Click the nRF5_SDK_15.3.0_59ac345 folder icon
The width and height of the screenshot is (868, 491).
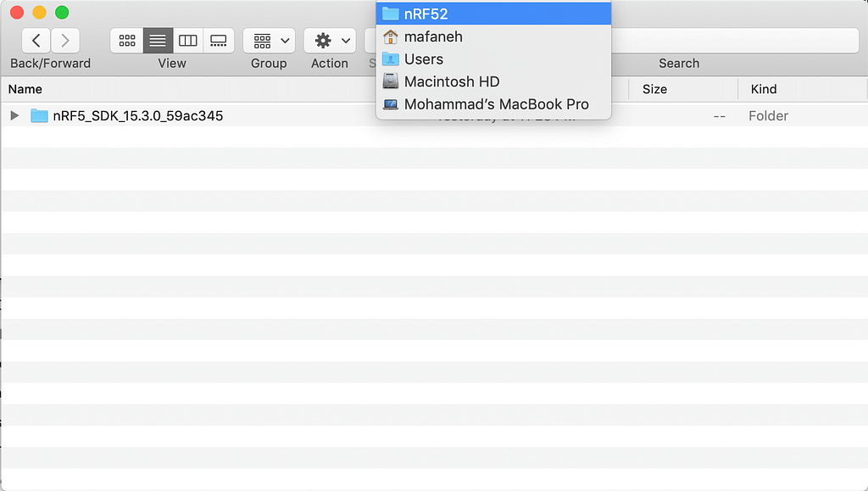pos(39,114)
